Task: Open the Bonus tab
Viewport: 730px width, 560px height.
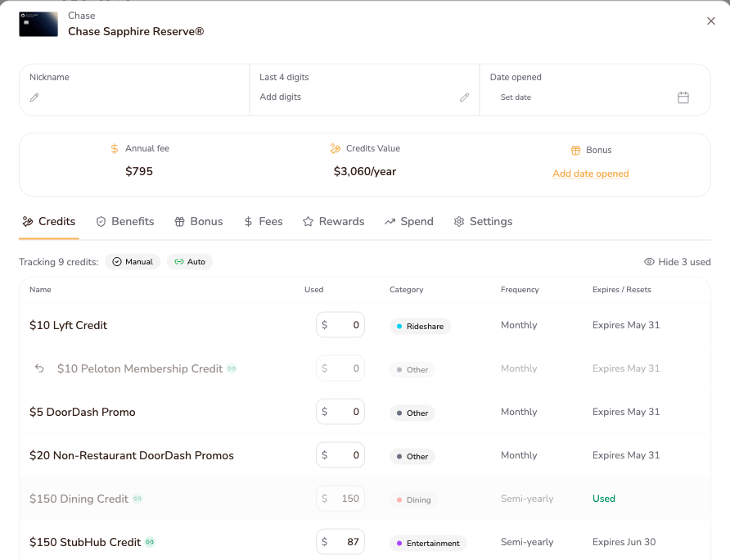Action: (199, 221)
